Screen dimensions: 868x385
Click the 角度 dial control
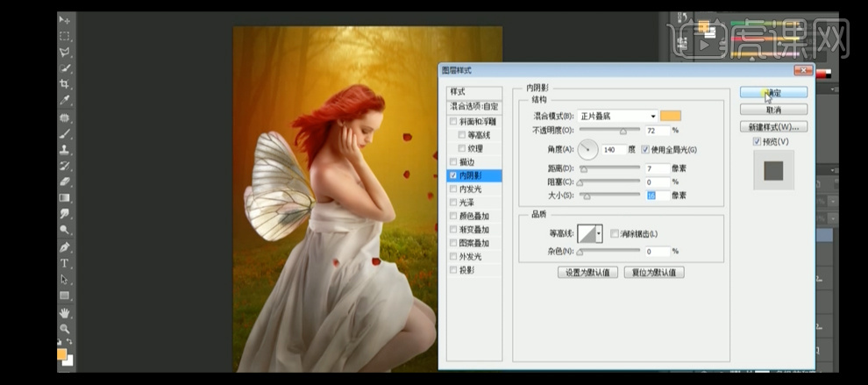(588, 150)
